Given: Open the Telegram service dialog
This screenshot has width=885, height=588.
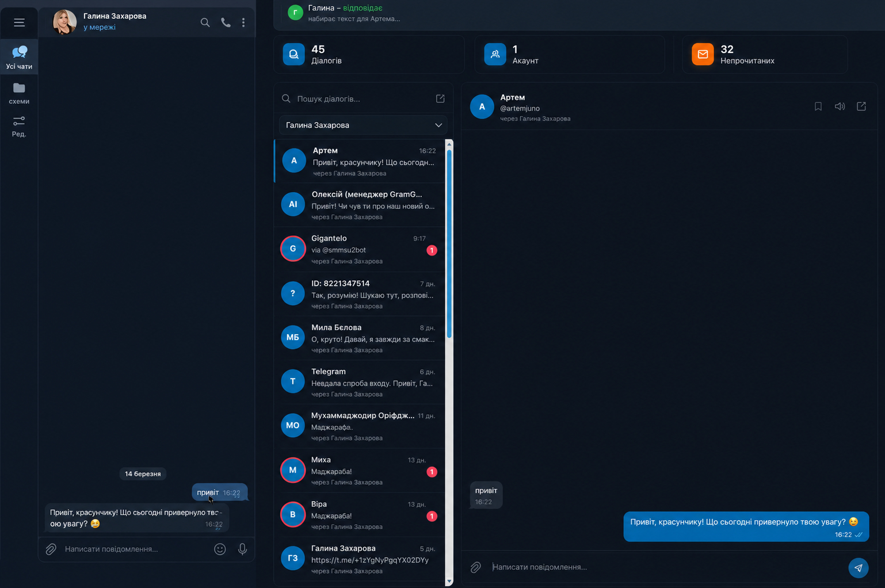Looking at the screenshot, I should (x=361, y=383).
